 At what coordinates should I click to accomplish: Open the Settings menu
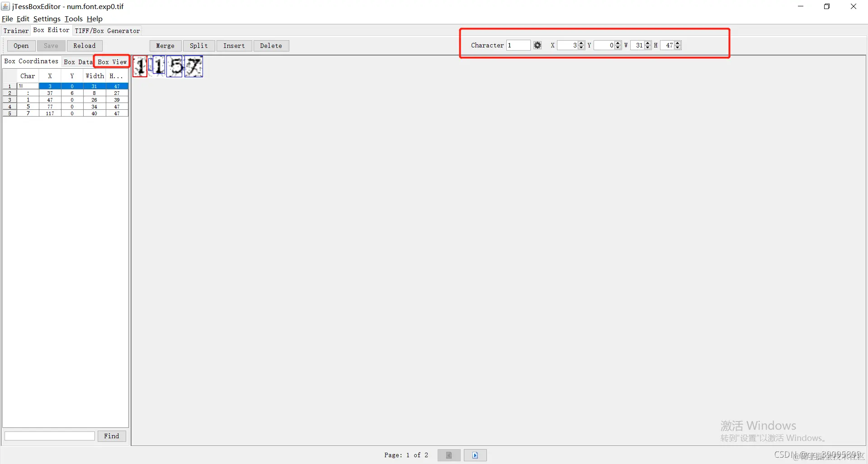click(47, 19)
